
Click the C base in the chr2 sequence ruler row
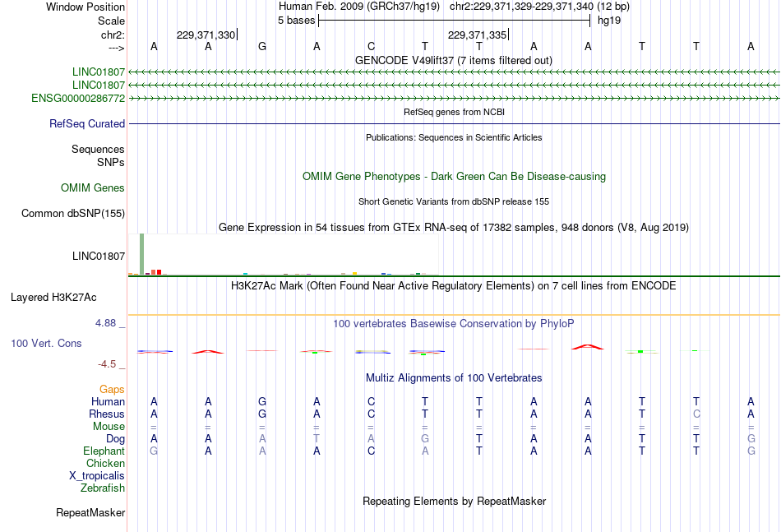pyautogui.click(x=371, y=46)
